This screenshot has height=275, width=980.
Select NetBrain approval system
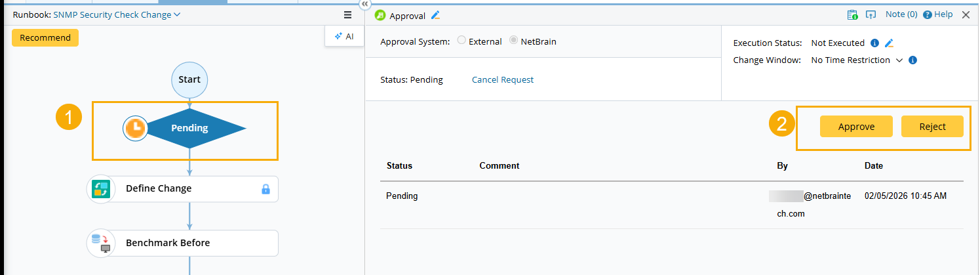[513, 41]
